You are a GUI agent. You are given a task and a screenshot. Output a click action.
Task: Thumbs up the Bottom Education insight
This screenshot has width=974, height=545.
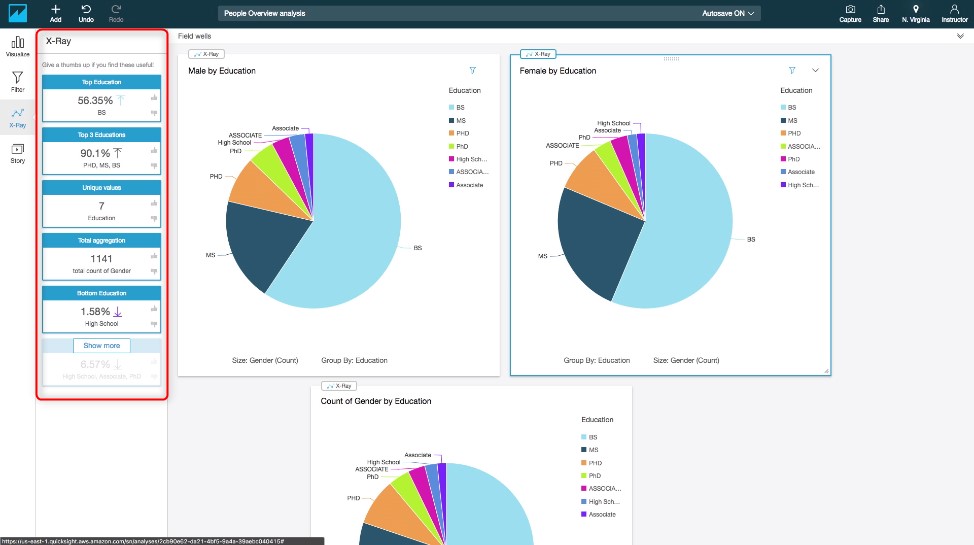click(153, 309)
